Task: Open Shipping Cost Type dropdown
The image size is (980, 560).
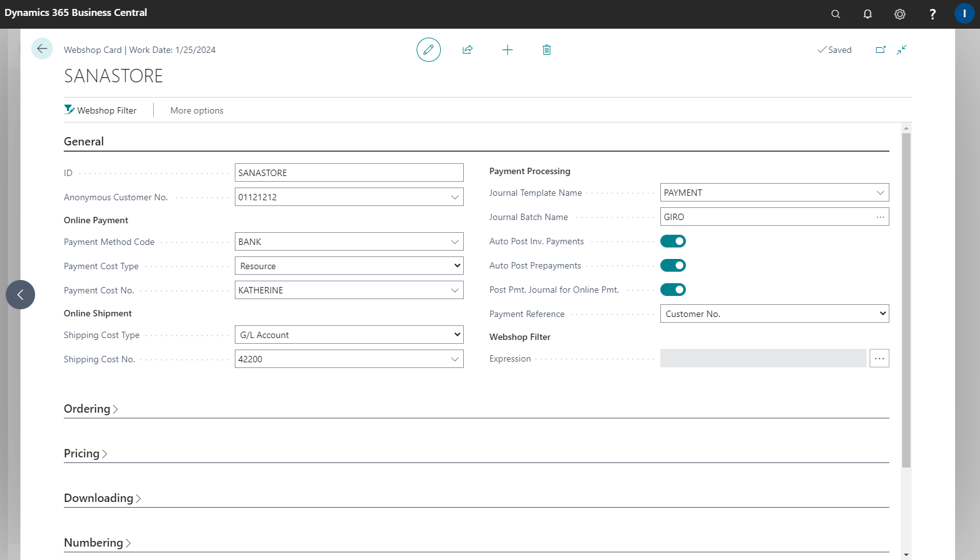Action: coord(349,335)
